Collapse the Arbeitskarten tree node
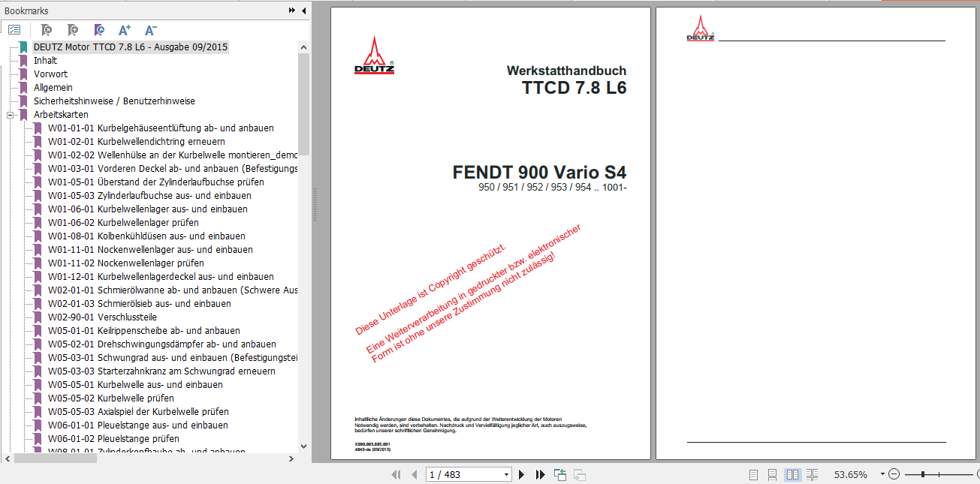The width and height of the screenshot is (980, 484). (11, 115)
